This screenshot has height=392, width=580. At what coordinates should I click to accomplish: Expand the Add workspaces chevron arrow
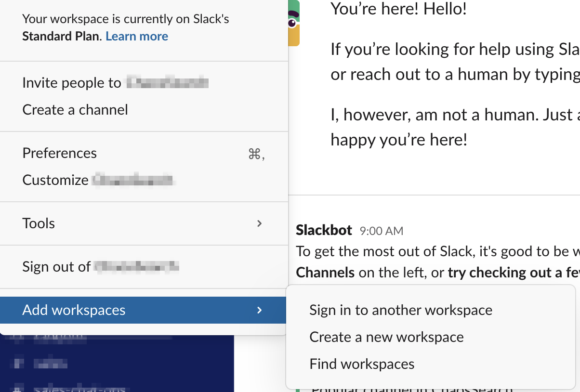coord(260,310)
